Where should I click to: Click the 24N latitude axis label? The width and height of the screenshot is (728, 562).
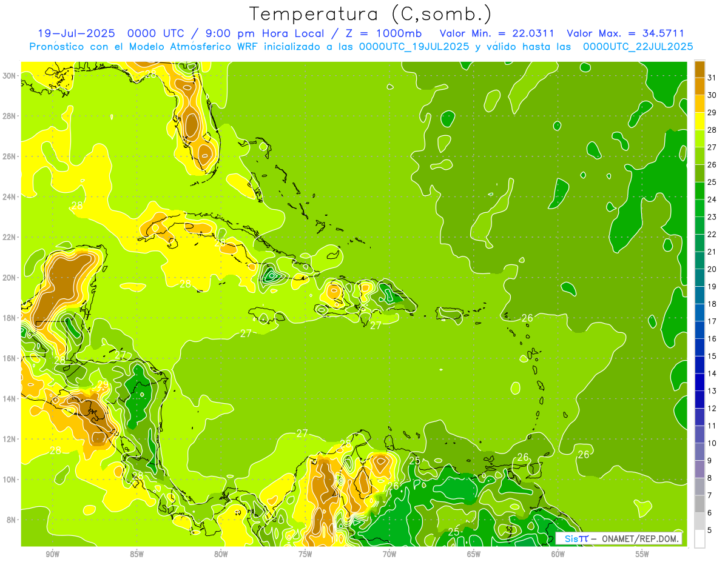point(10,197)
